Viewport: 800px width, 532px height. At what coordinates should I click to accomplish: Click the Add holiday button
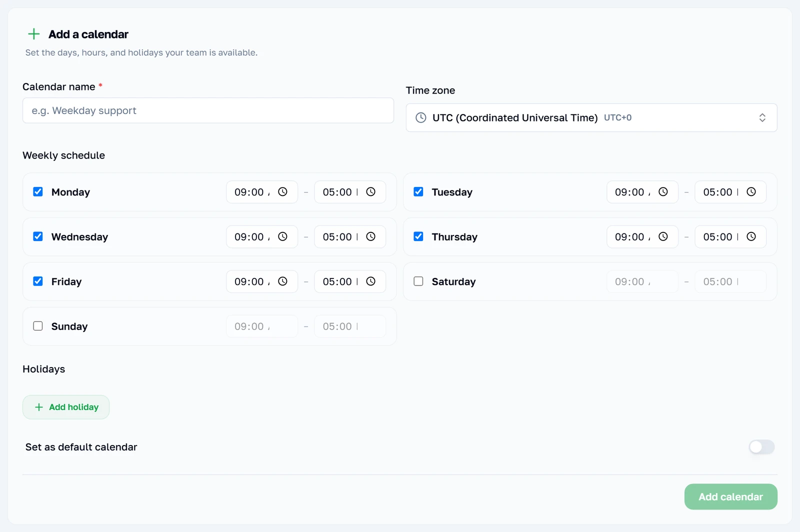click(66, 407)
